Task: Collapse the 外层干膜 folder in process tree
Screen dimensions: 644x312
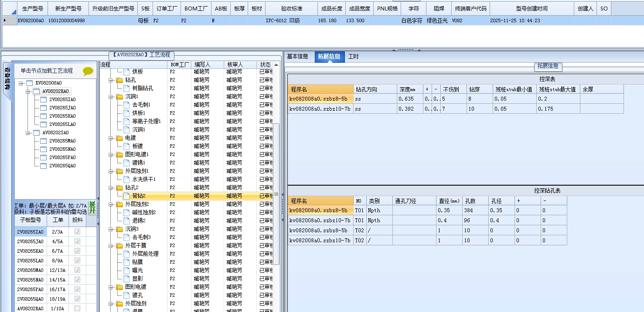Action: point(111,246)
